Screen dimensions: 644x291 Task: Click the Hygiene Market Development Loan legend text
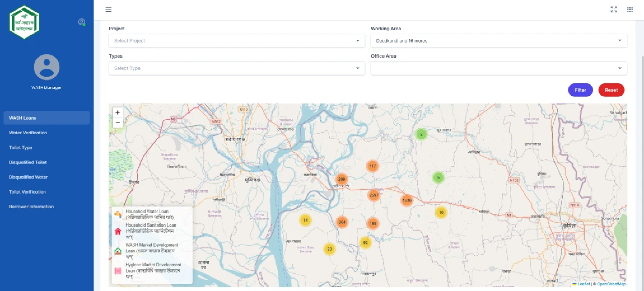pyautogui.click(x=153, y=271)
